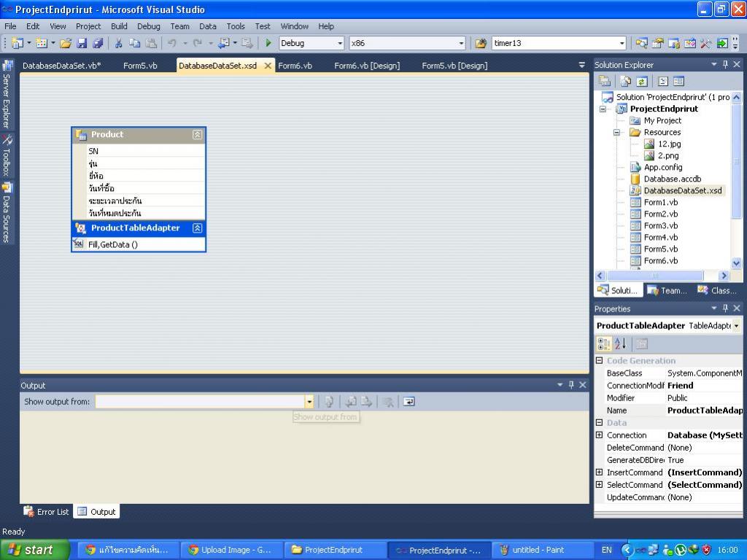Open the File menu
Viewport: 747px width, 560px height.
click(x=10, y=26)
